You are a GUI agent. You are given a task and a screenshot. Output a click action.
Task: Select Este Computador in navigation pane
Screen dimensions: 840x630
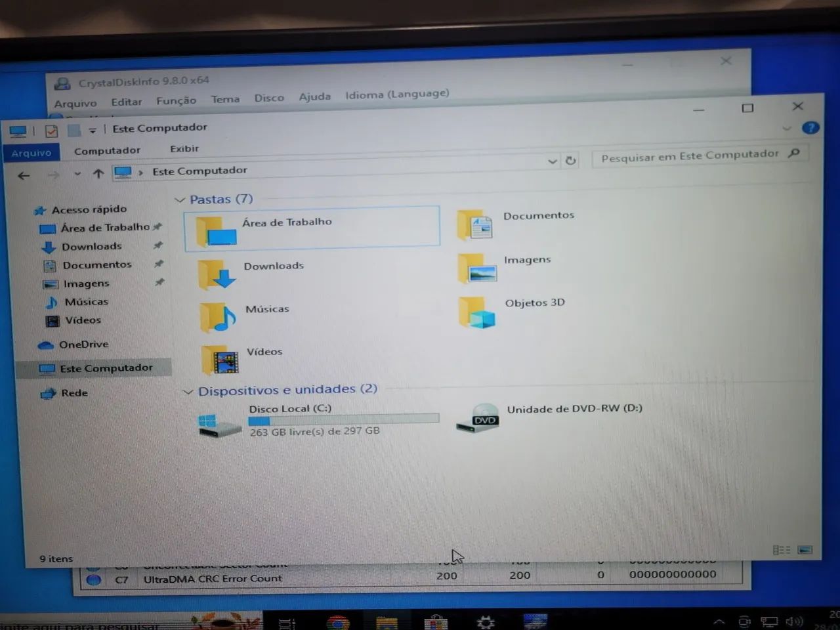coord(105,368)
